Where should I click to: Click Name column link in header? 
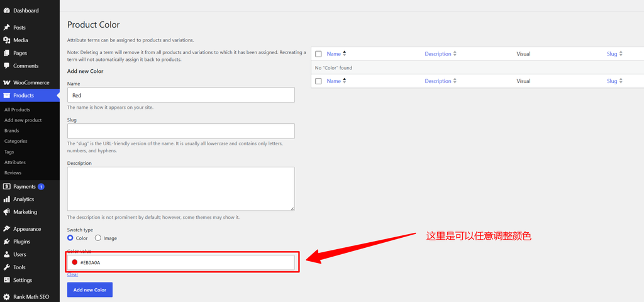point(333,54)
